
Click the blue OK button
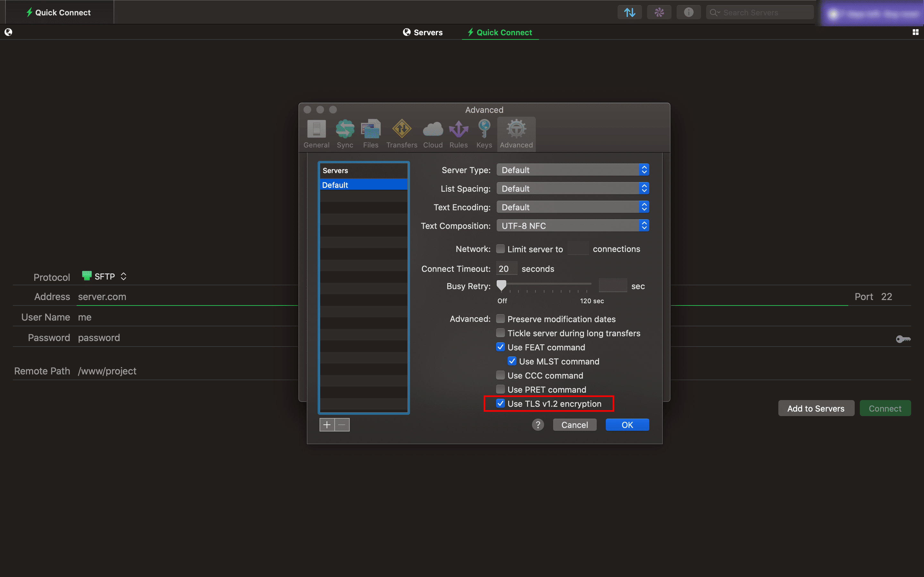click(627, 425)
